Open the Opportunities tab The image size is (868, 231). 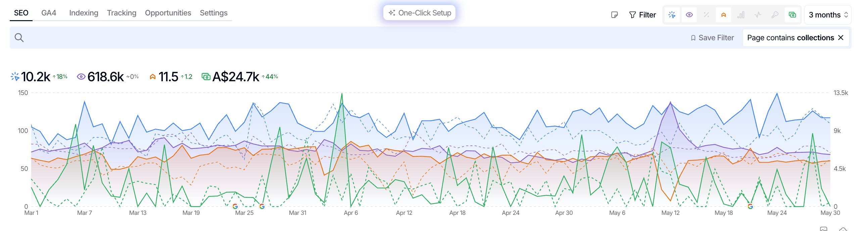coord(168,13)
